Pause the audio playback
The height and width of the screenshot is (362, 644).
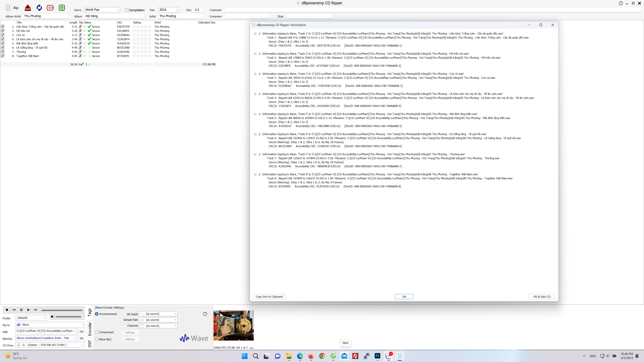tap(21, 310)
